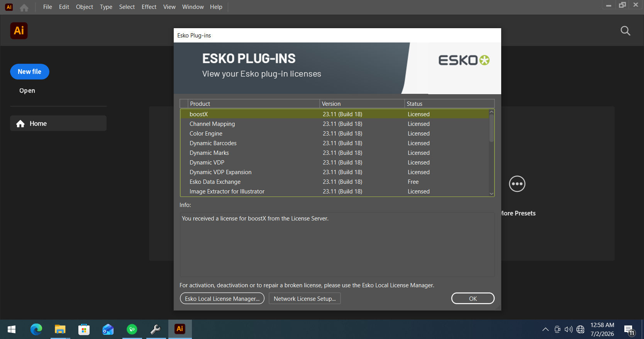Viewport: 644px width, 339px height.
Task: Click the list scroll up arrow
Action: [491, 112]
